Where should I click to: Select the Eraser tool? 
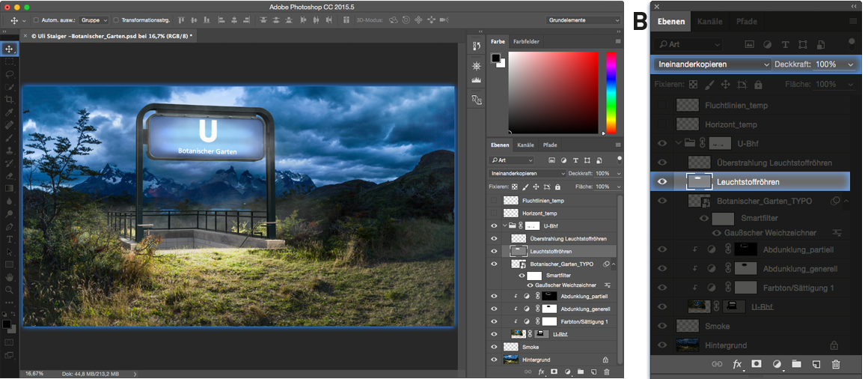10,176
